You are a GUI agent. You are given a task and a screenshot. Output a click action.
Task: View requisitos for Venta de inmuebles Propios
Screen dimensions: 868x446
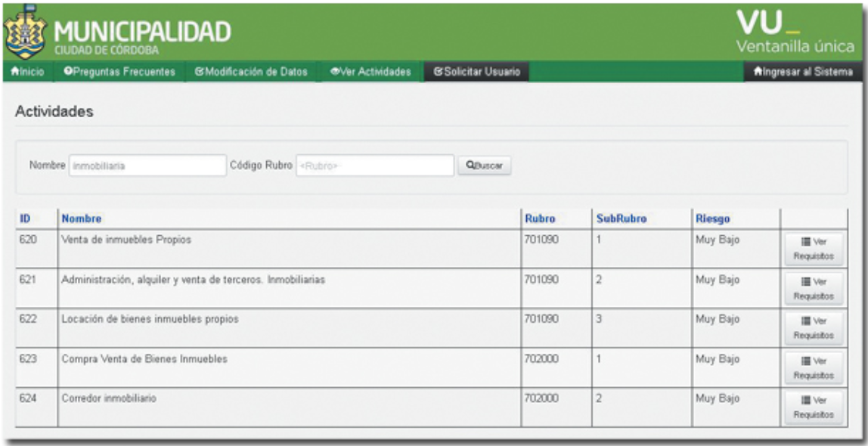[813, 249]
